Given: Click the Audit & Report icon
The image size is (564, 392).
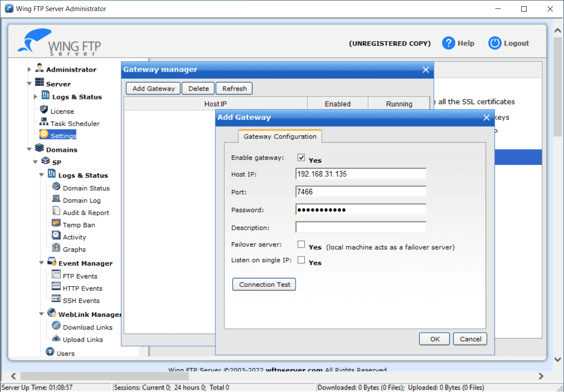Looking at the screenshot, I should [x=56, y=212].
